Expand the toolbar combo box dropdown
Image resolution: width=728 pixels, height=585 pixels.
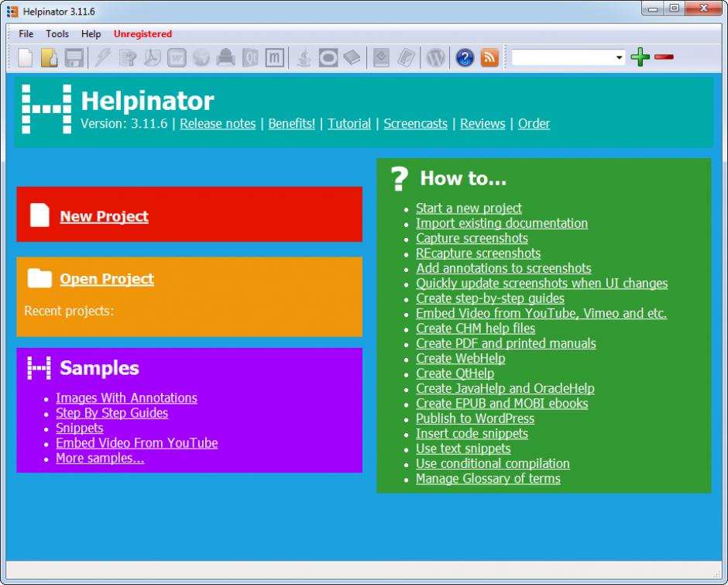pyautogui.click(x=620, y=57)
